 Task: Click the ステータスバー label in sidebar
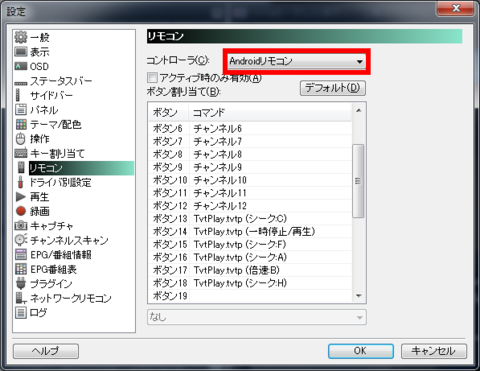pos(61,81)
